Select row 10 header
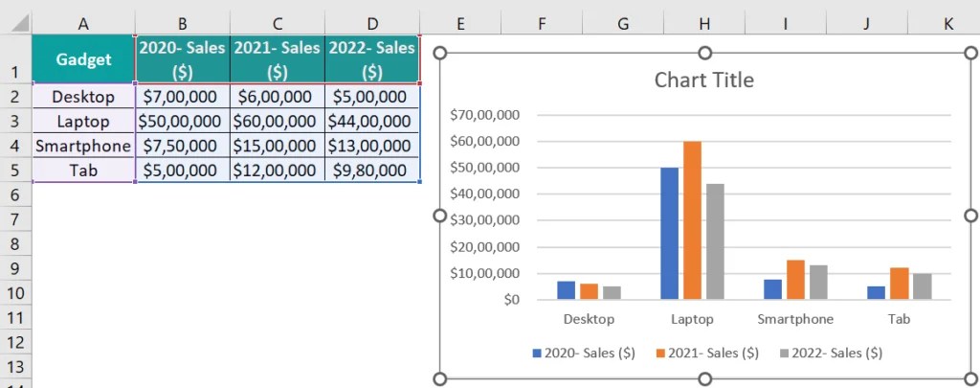This screenshot has height=388, width=980. [x=15, y=293]
